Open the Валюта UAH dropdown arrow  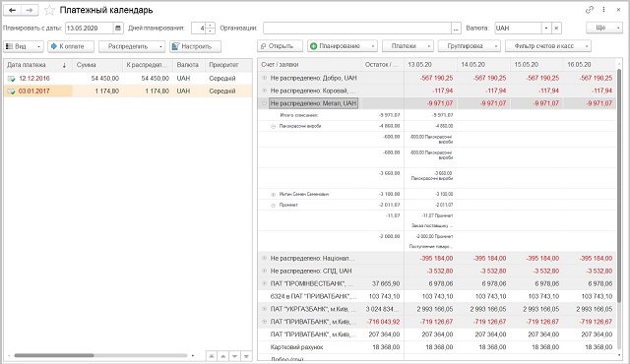(x=546, y=29)
